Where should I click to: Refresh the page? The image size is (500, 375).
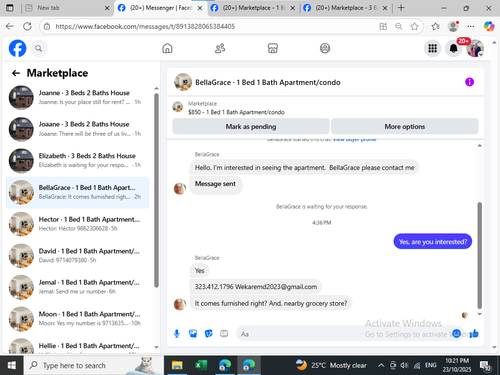(27, 26)
